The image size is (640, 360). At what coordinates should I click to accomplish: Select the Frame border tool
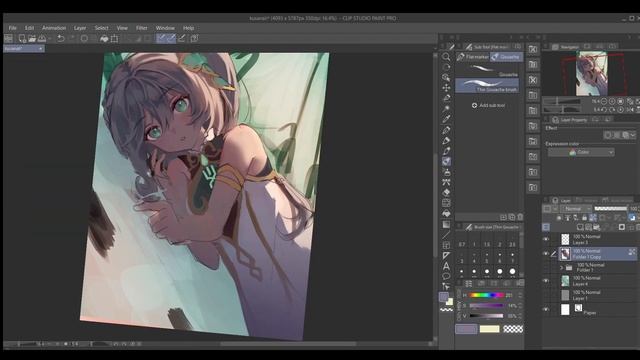coord(447,245)
